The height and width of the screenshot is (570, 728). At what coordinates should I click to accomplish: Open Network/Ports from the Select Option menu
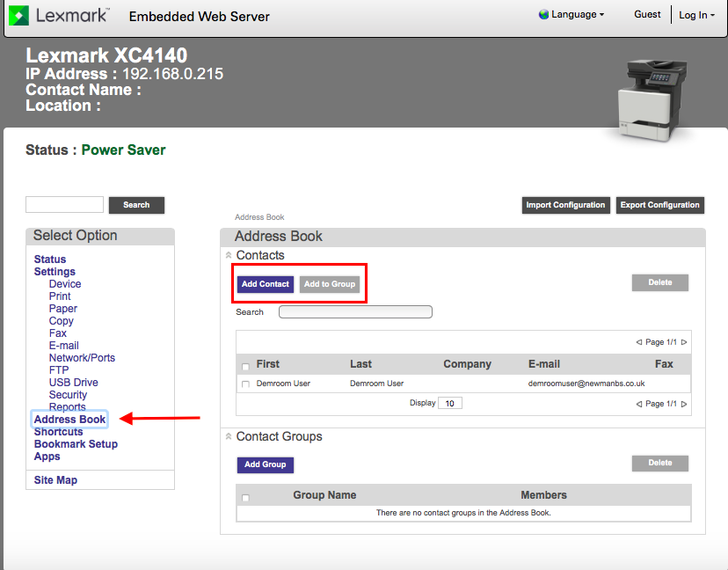[x=82, y=357]
